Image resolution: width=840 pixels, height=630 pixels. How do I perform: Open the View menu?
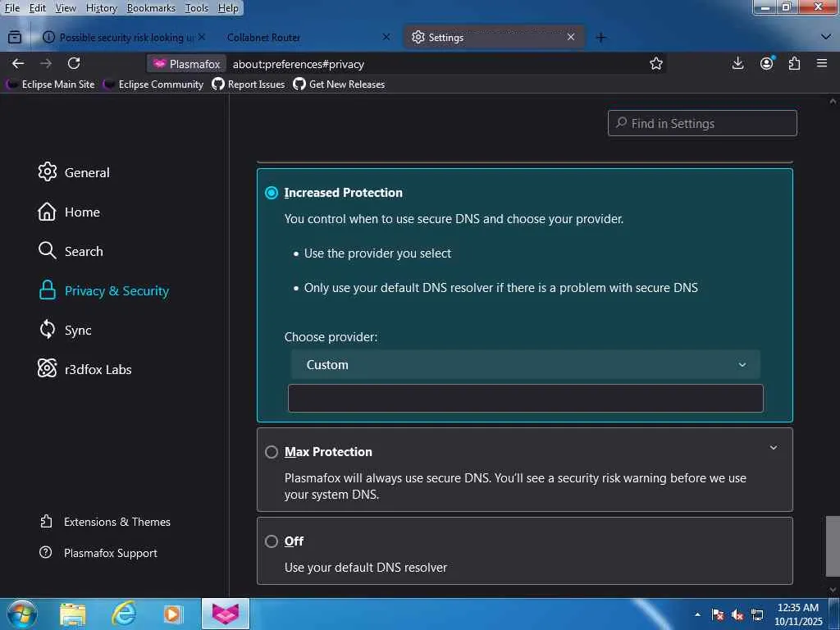tap(66, 8)
